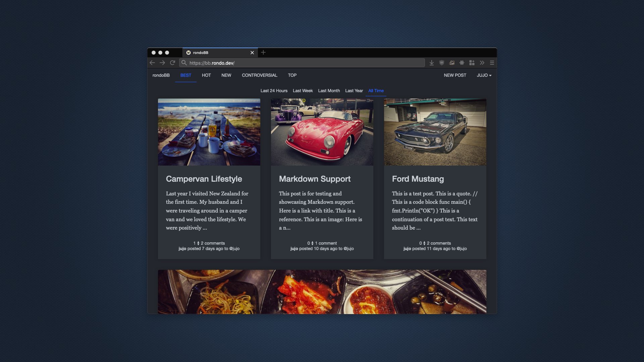Image resolution: width=644 pixels, height=362 pixels.
Task: Filter posts by Last 24 Hours
Action: pyautogui.click(x=274, y=90)
